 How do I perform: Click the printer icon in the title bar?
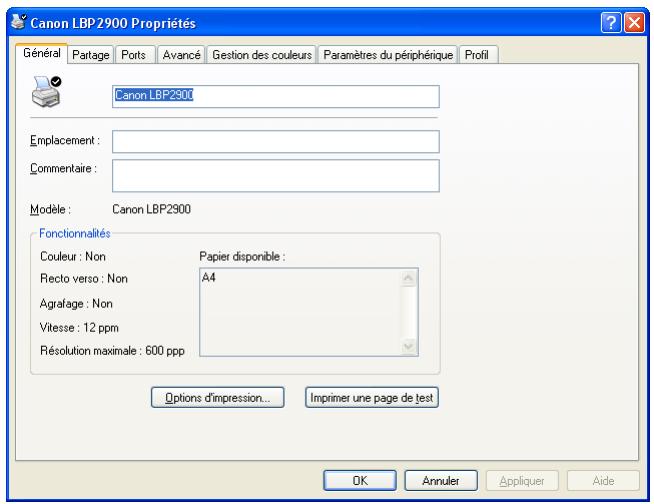click(19, 22)
